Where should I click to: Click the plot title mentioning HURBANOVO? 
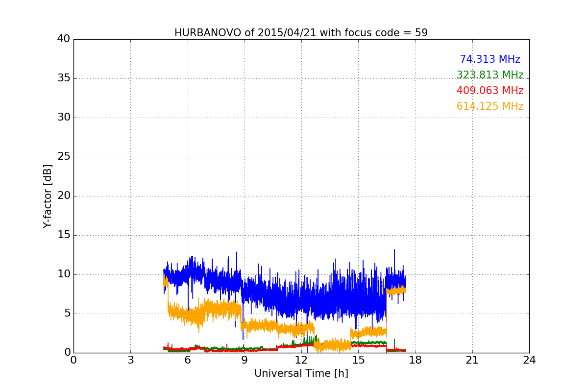[x=301, y=33]
